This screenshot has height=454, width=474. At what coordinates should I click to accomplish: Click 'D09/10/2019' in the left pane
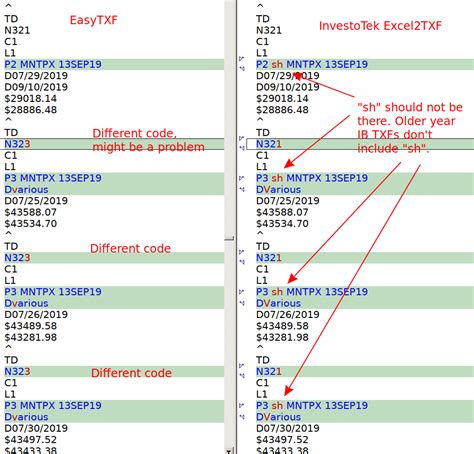tap(36, 87)
